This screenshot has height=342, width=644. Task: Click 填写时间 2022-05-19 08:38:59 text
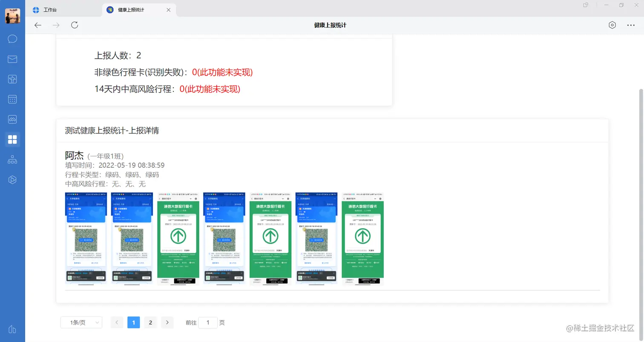click(115, 165)
